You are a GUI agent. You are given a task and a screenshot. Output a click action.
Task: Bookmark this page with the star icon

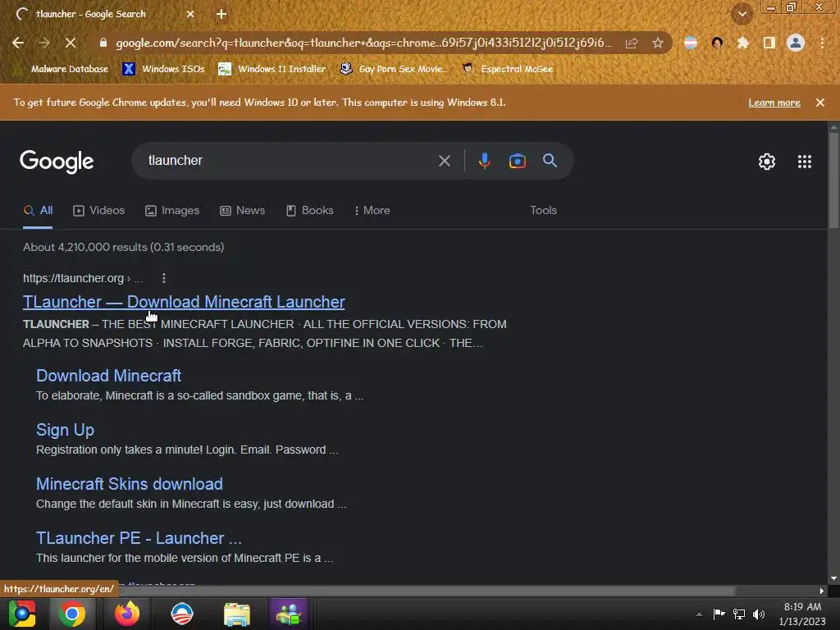point(658,43)
